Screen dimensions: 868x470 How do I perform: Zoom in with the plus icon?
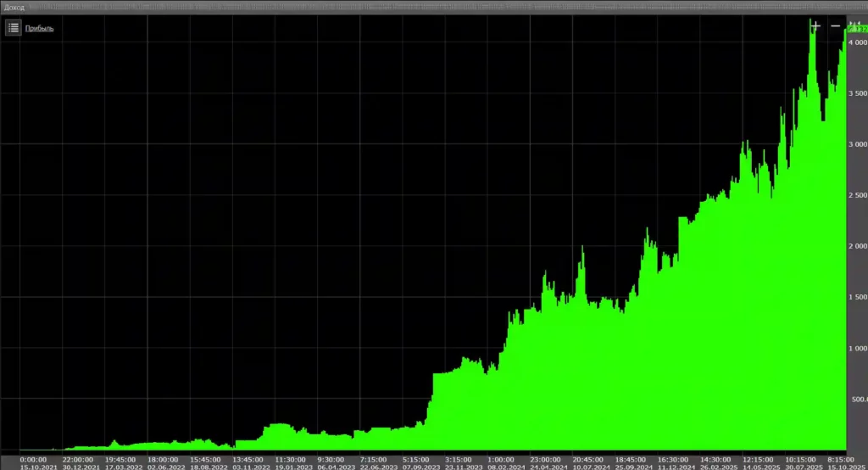click(x=815, y=26)
